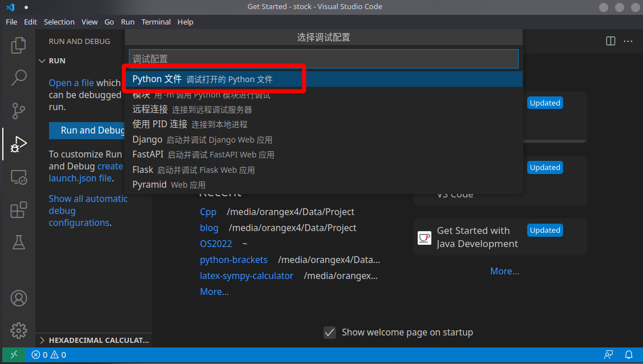Click the Java coffee cup icon
The image size is (643, 364).
[424, 237]
